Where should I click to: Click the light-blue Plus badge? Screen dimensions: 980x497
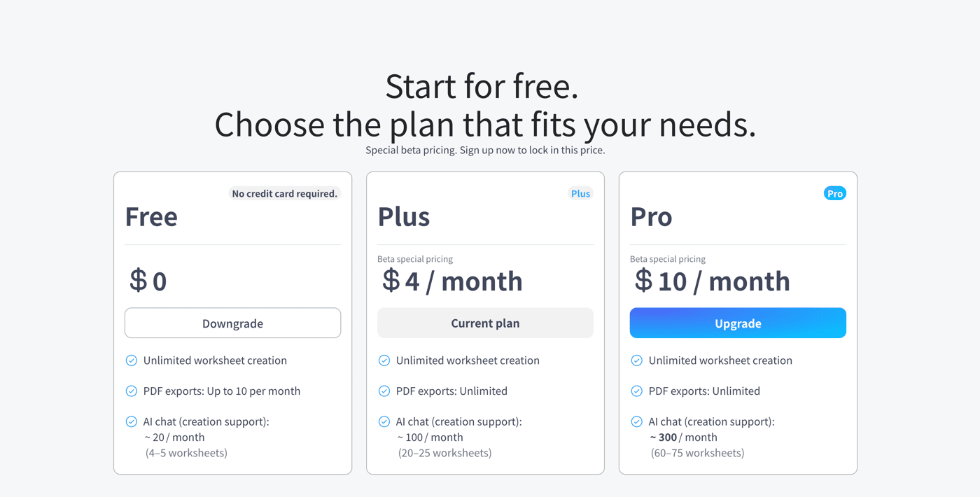click(x=580, y=193)
